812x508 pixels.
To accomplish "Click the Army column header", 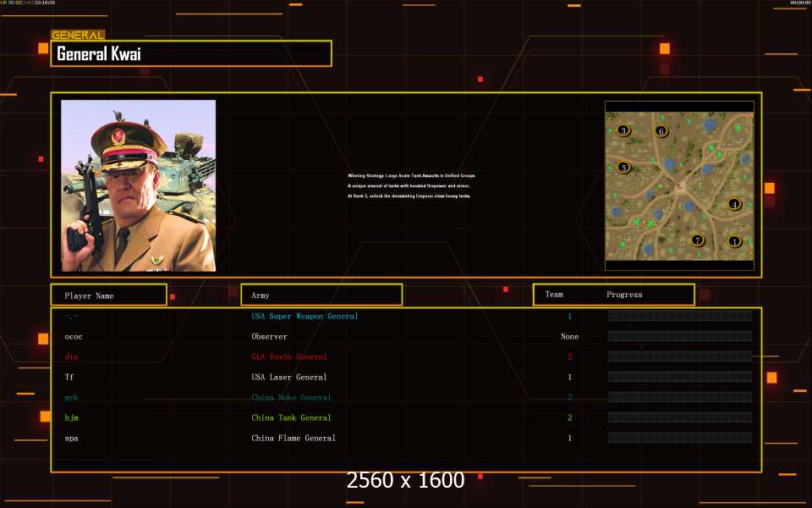I will [x=321, y=295].
